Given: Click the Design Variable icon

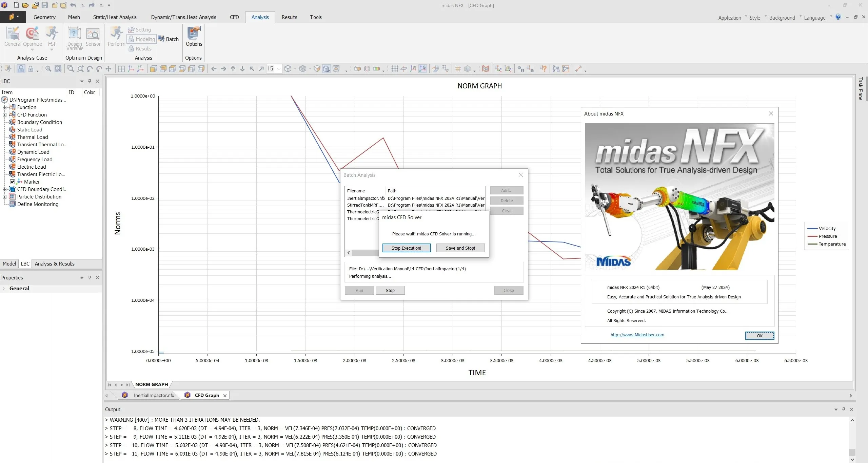Looking at the screenshot, I should (x=75, y=38).
